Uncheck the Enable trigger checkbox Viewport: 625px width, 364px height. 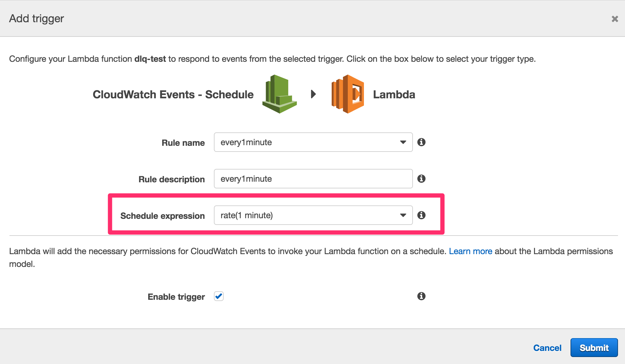218,296
